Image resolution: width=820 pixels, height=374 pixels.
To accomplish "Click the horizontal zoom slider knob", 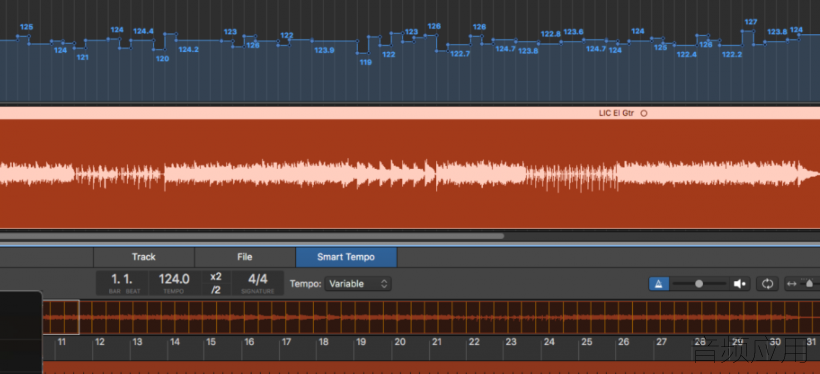I will 810,284.
